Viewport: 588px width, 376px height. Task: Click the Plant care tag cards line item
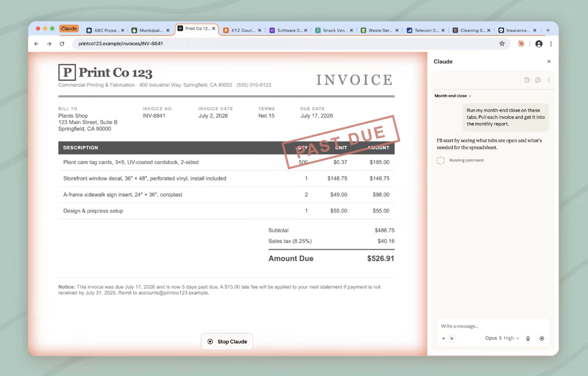pyautogui.click(x=226, y=162)
